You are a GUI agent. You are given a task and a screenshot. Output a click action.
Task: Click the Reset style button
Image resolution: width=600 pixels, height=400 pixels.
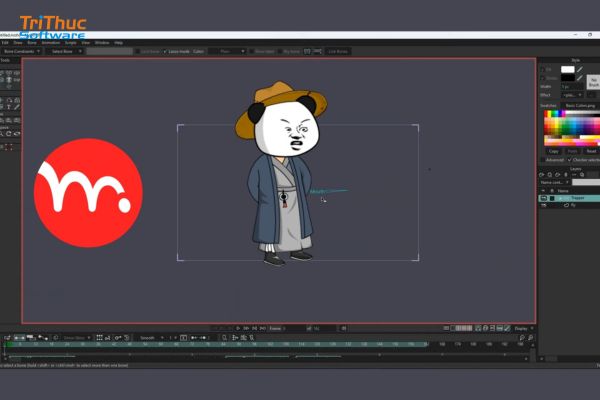[591, 151]
